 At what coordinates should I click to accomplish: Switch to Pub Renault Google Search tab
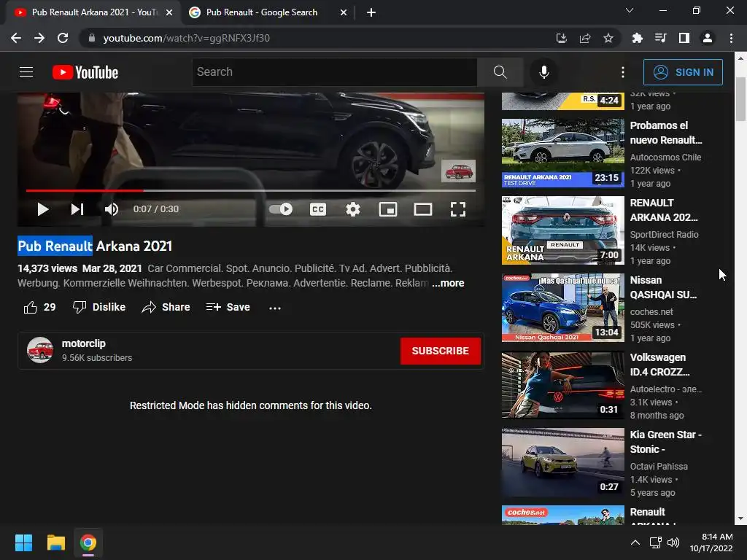click(x=262, y=12)
